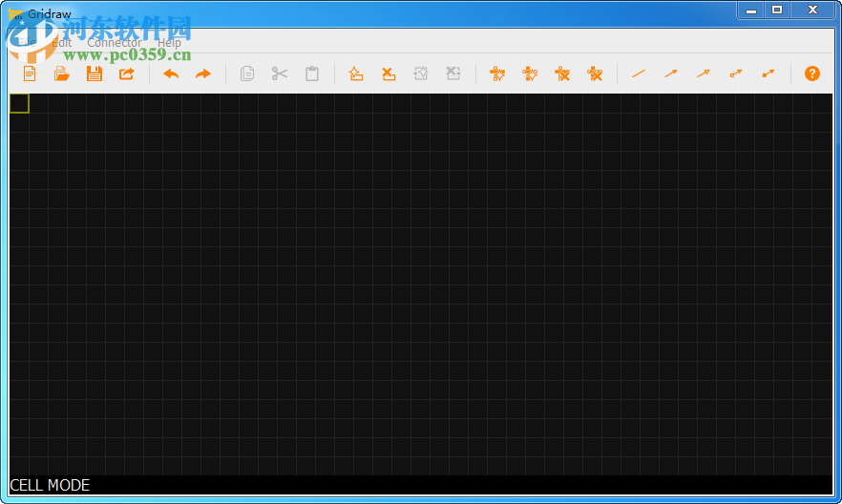This screenshot has width=842, height=504.
Task: Choose the hollow arrowhead connector style
Action: (704, 73)
